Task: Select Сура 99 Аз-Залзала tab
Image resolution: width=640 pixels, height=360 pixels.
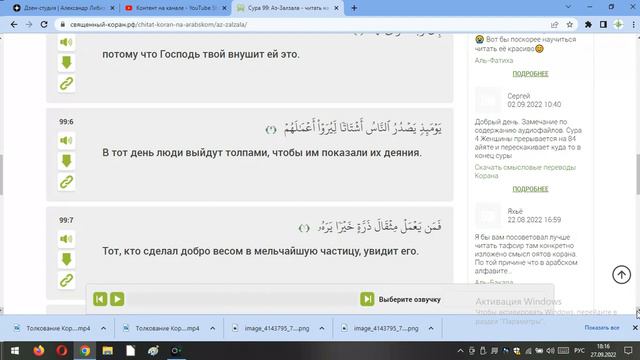Action: tap(288, 8)
